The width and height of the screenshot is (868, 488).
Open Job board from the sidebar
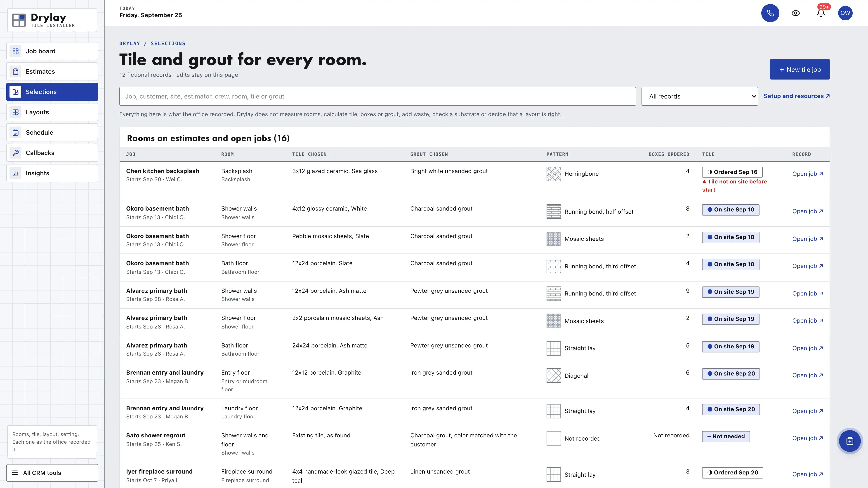coord(52,51)
